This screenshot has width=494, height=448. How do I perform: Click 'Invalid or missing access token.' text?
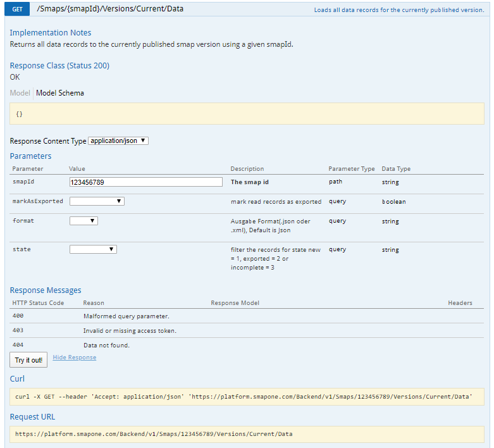click(x=130, y=330)
